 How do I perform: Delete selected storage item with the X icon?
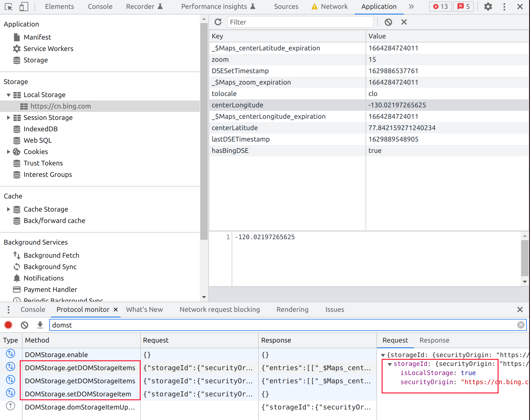[404, 22]
